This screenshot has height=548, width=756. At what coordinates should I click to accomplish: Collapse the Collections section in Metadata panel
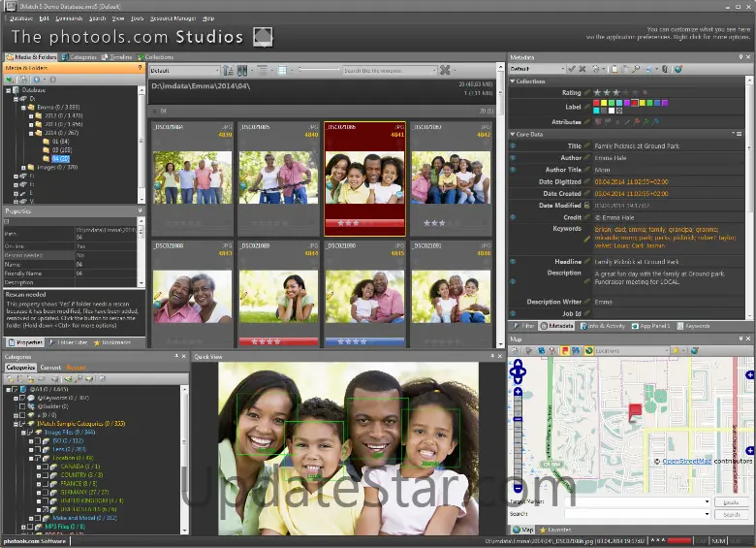click(514, 81)
